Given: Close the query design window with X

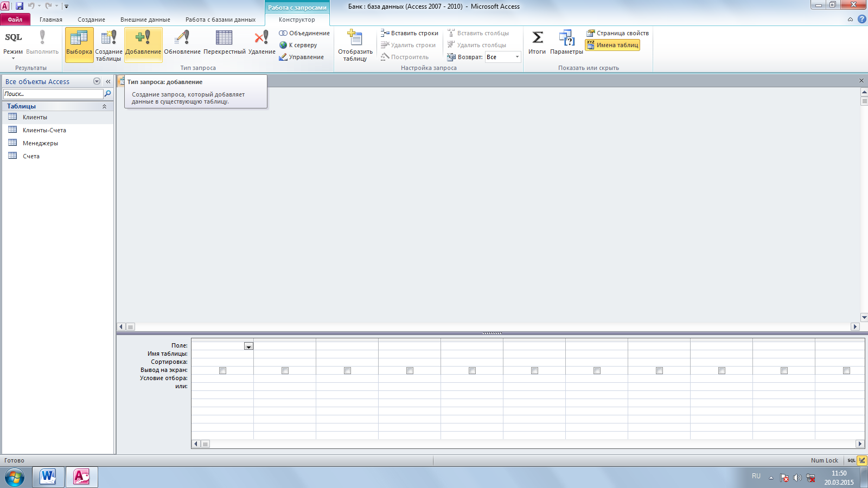Looking at the screenshot, I should [x=861, y=81].
